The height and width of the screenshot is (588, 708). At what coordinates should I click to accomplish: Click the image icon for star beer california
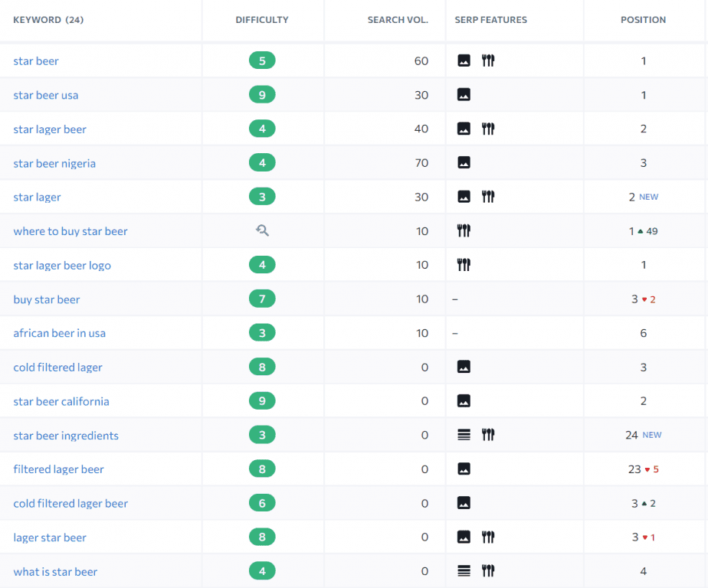click(464, 400)
